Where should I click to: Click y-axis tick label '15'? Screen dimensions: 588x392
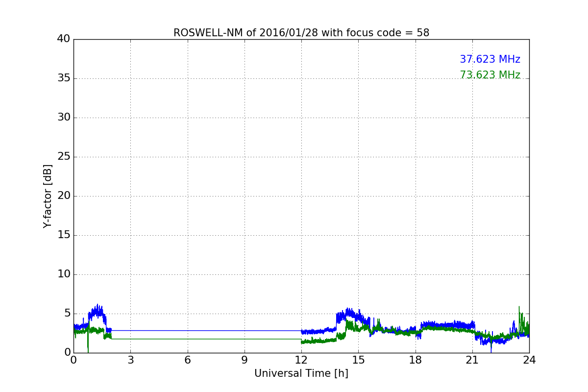click(x=64, y=235)
